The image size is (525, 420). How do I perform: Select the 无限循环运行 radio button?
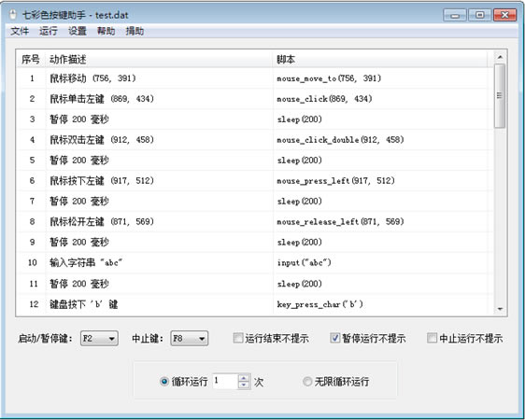tap(307, 381)
